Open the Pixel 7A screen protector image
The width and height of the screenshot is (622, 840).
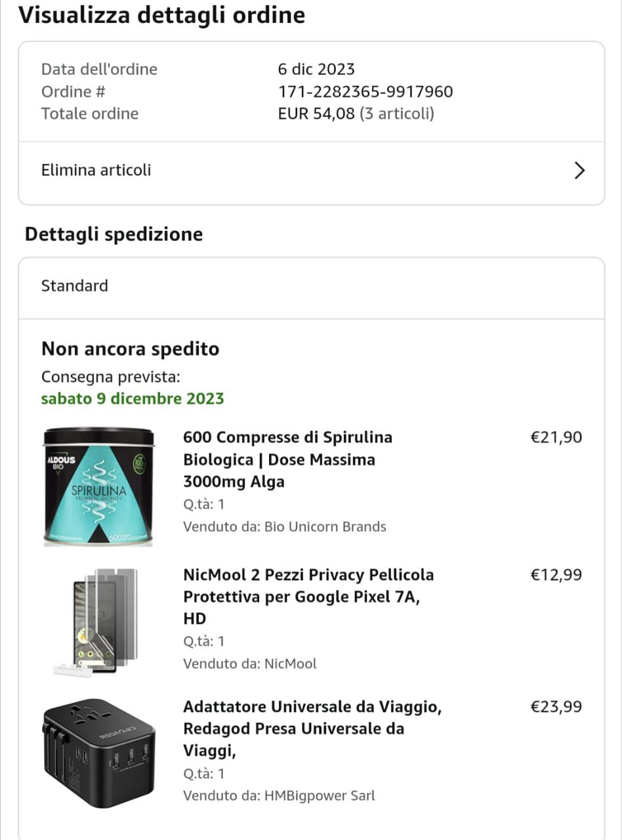click(x=97, y=620)
